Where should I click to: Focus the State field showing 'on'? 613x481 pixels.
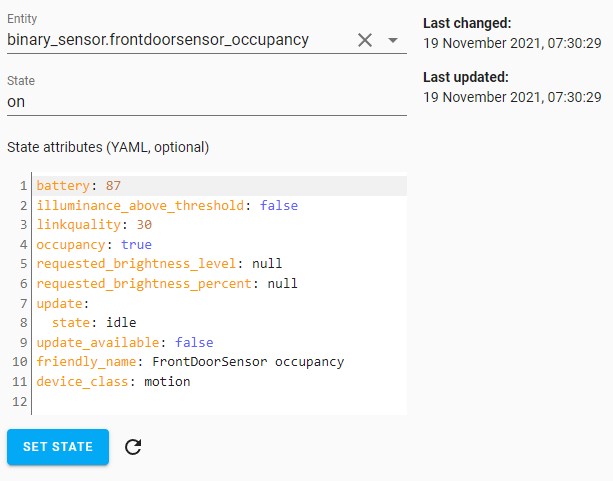pos(205,101)
